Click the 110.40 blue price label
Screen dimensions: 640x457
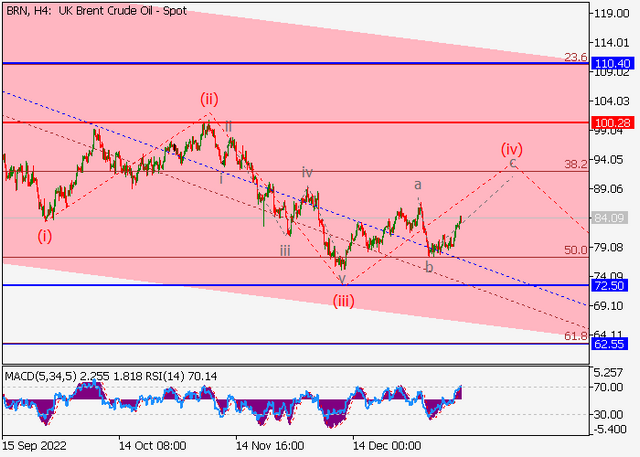613,64
